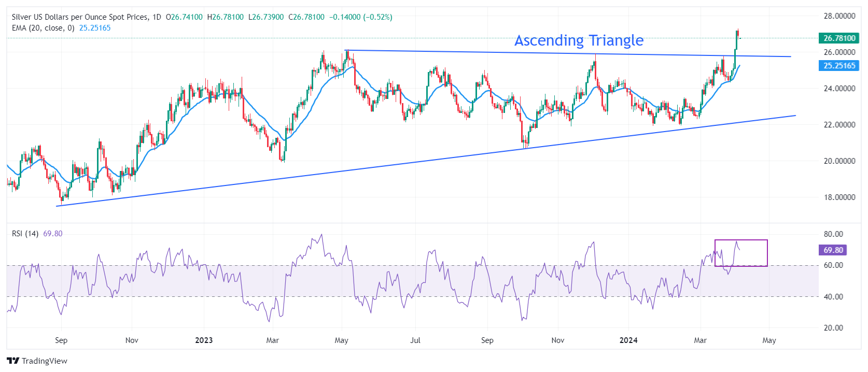Click the green 26.78100 current price tag

pyautogui.click(x=839, y=38)
